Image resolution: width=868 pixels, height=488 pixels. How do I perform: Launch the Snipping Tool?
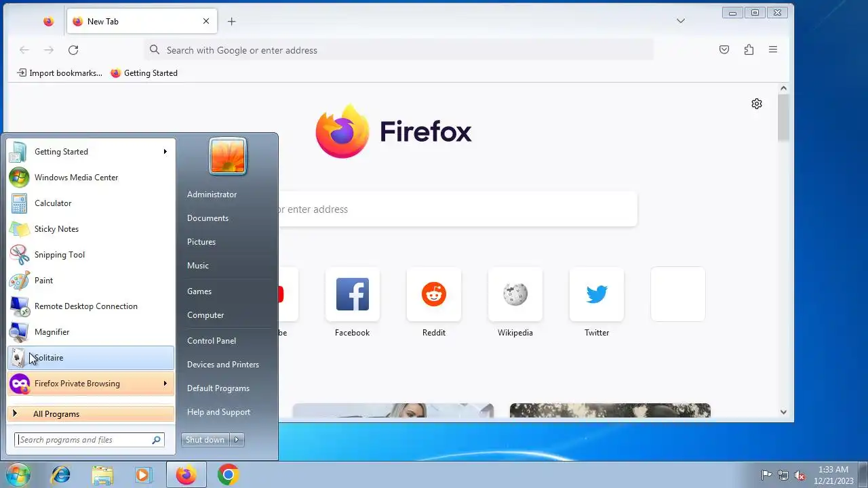[x=91, y=255]
